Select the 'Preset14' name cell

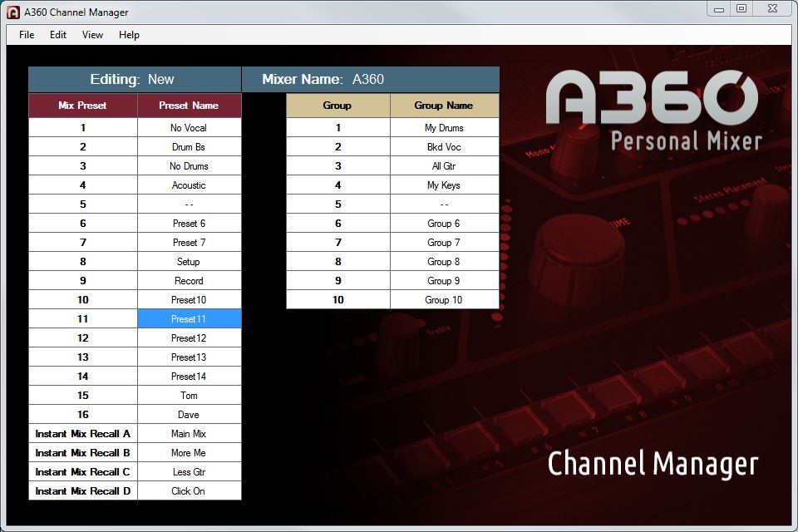(x=190, y=377)
